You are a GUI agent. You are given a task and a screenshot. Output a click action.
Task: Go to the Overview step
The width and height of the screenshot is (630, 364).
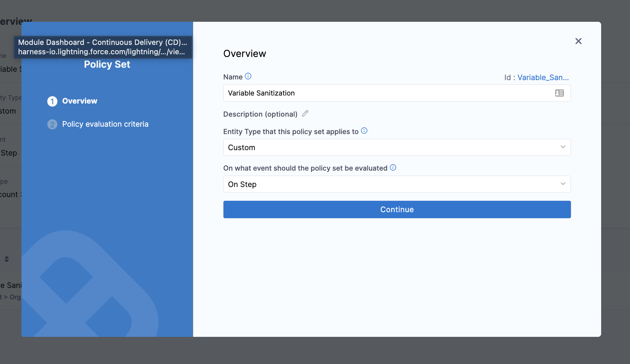(80, 101)
